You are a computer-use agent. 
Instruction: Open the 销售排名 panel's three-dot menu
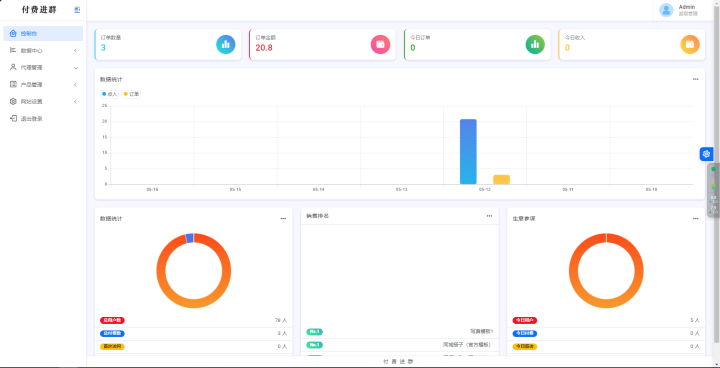pyautogui.click(x=489, y=216)
